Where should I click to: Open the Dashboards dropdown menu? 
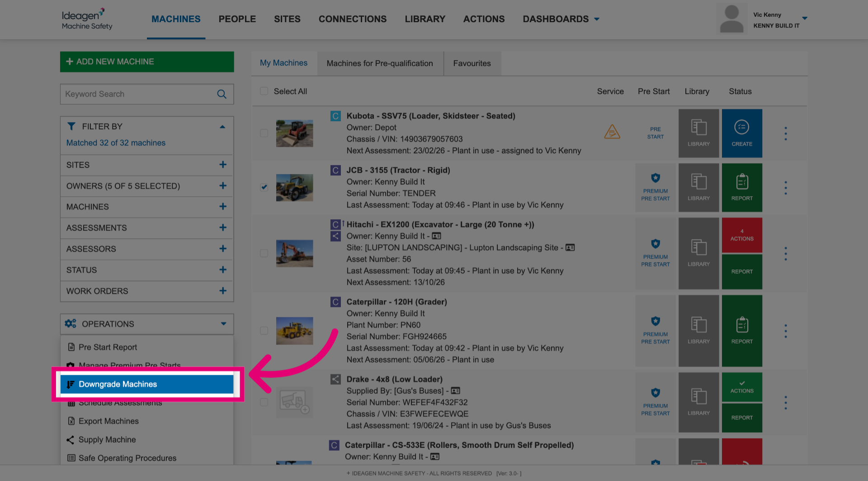[561, 19]
